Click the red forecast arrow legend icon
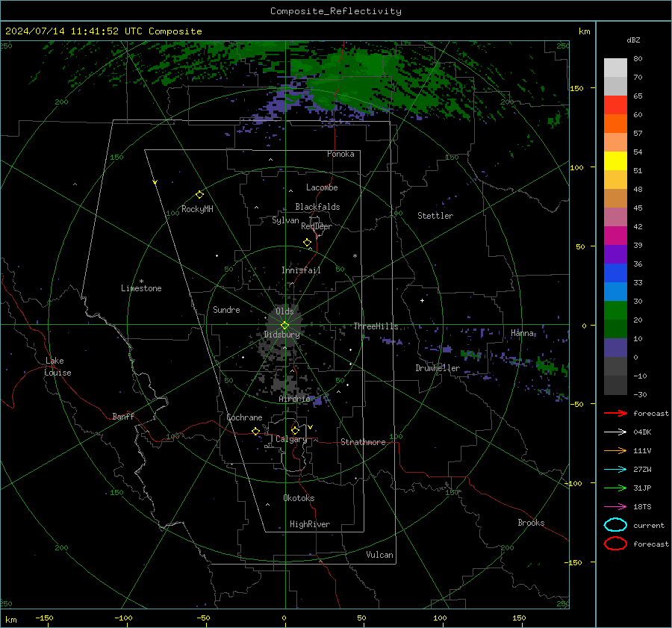Screen dimensions: 672x628 tap(615, 413)
